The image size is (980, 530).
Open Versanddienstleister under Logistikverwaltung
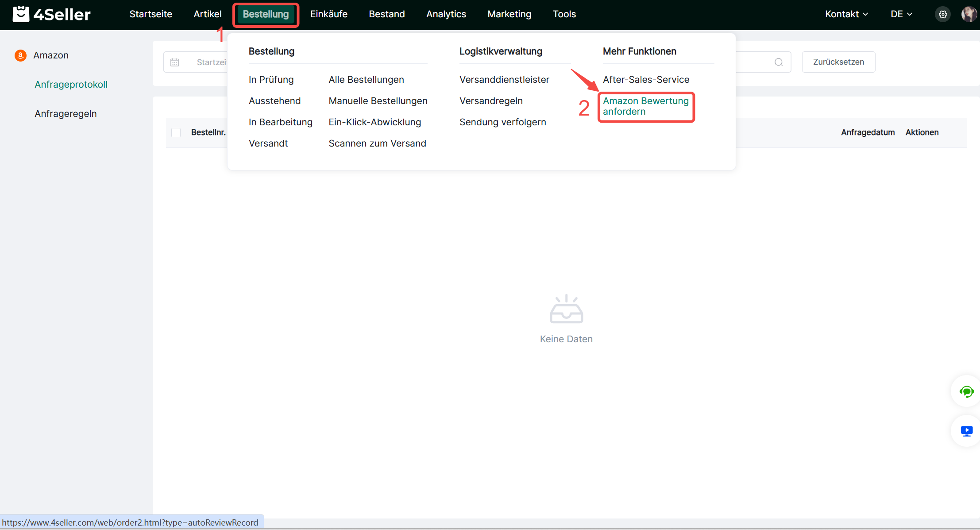(x=504, y=80)
